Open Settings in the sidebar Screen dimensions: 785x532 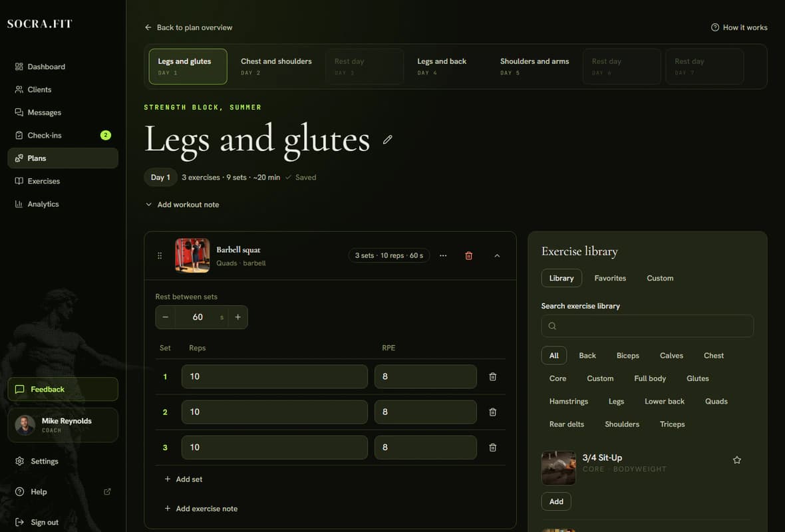(x=63, y=461)
